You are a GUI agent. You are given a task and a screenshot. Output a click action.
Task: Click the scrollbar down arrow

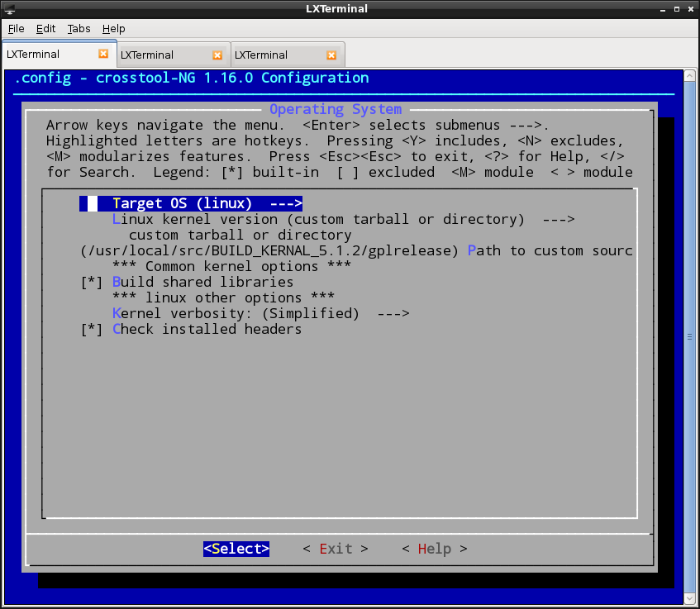click(x=690, y=598)
